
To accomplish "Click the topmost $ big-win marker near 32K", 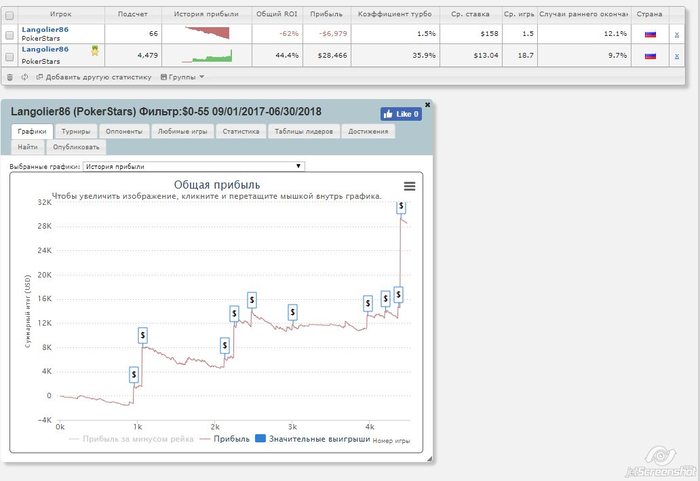I will 401,206.
